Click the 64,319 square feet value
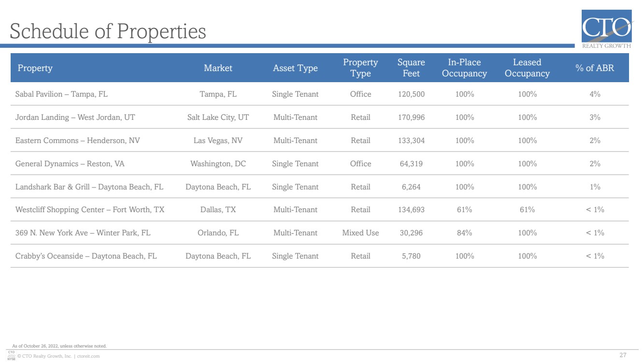 [411, 164]
